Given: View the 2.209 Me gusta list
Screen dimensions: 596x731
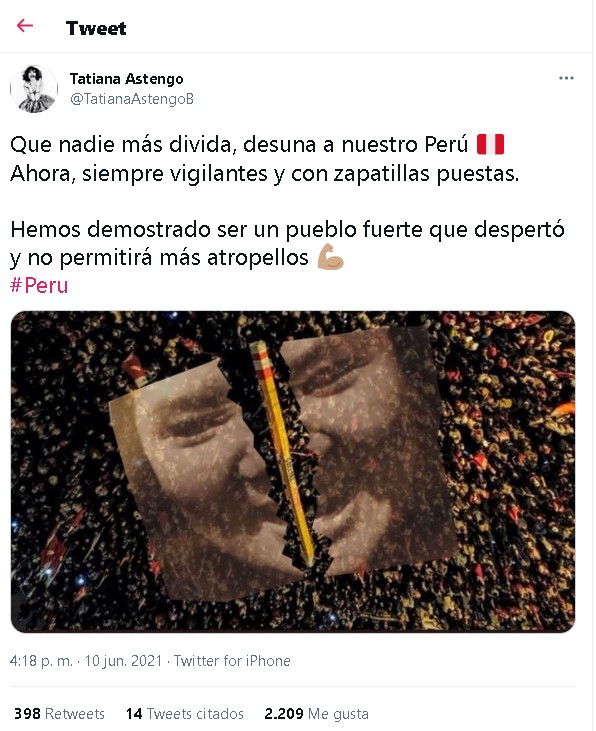Looking at the screenshot, I should [x=316, y=714].
